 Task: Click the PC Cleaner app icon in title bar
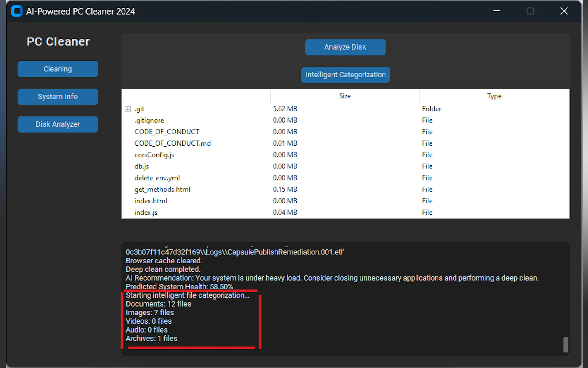17,11
